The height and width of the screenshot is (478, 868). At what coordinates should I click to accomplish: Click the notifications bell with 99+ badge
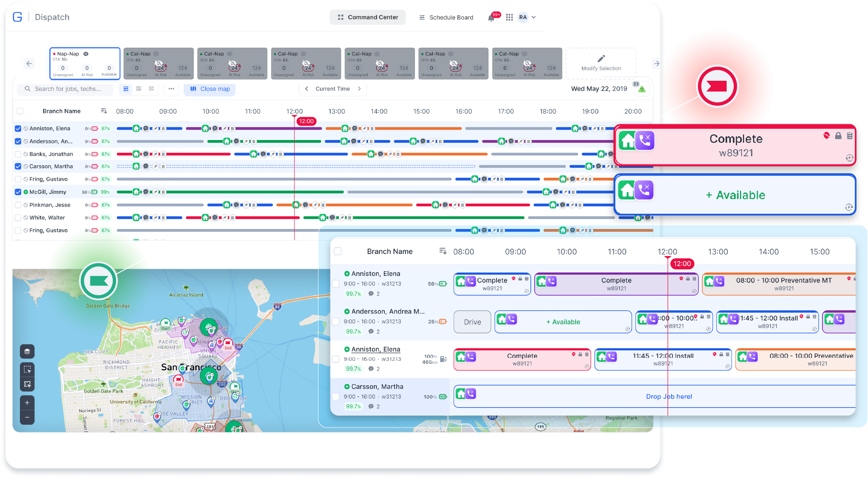(x=491, y=17)
